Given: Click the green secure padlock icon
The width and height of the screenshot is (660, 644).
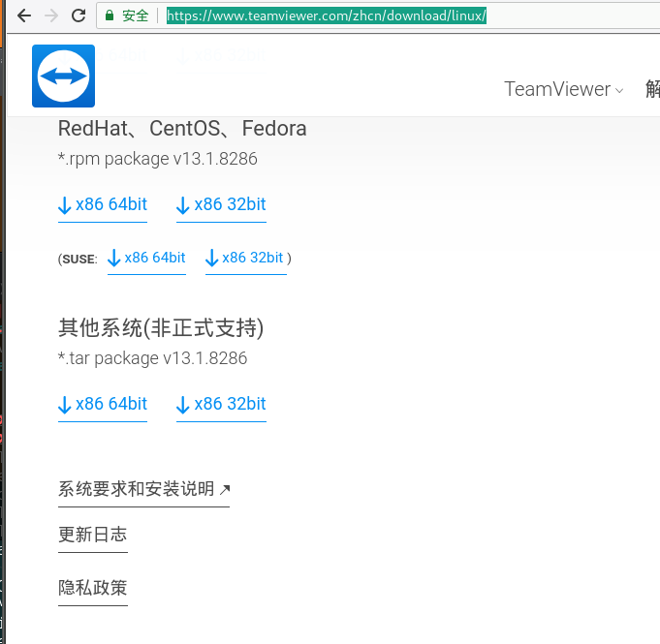Looking at the screenshot, I should pyautogui.click(x=110, y=16).
